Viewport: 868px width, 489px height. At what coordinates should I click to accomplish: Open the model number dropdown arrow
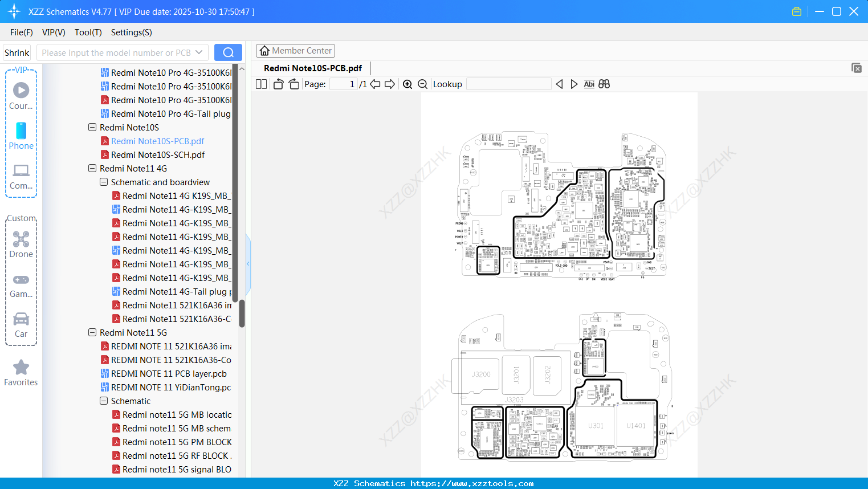pyautogui.click(x=199, y=52)
